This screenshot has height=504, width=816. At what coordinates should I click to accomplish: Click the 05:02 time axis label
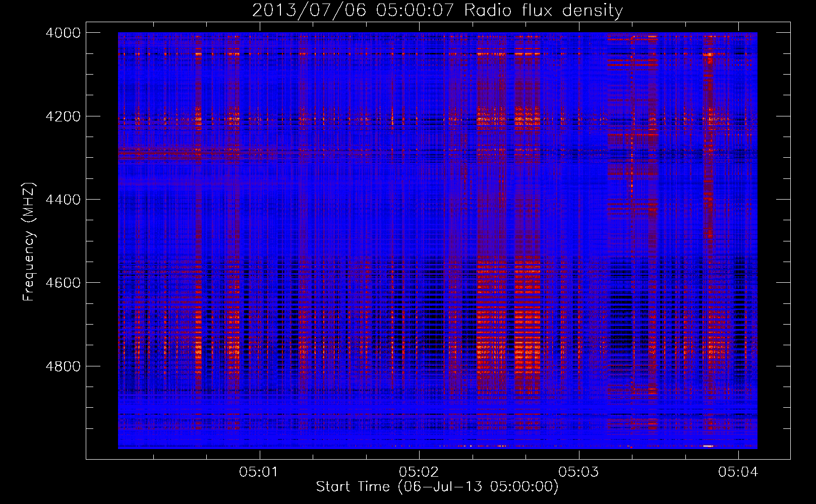tap(419, 472)
